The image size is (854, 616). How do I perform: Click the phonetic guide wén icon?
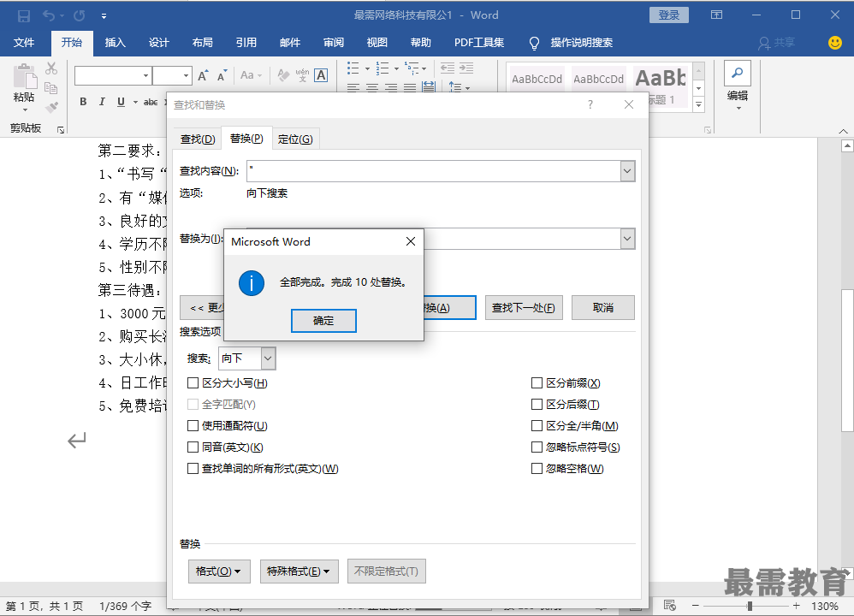302,75
